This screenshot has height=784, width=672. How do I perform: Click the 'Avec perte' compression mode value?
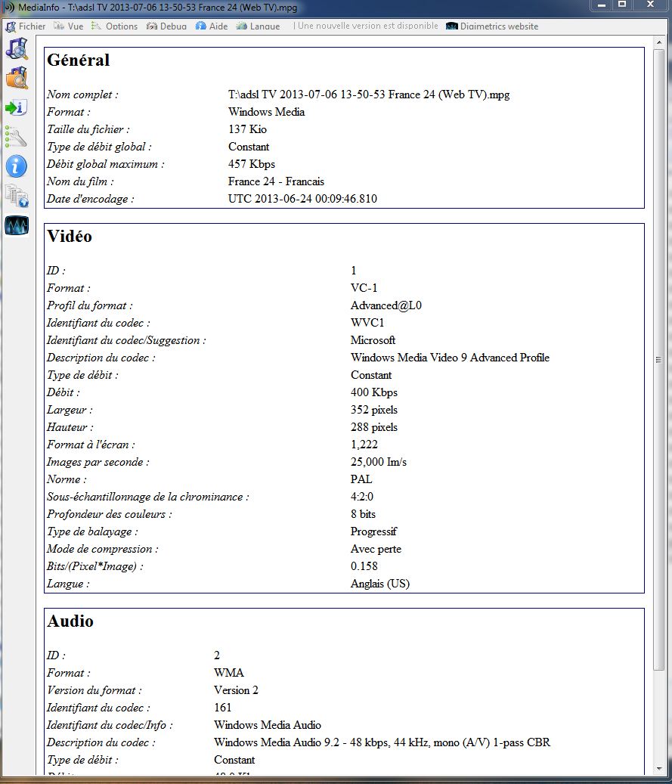pos(376,549)
